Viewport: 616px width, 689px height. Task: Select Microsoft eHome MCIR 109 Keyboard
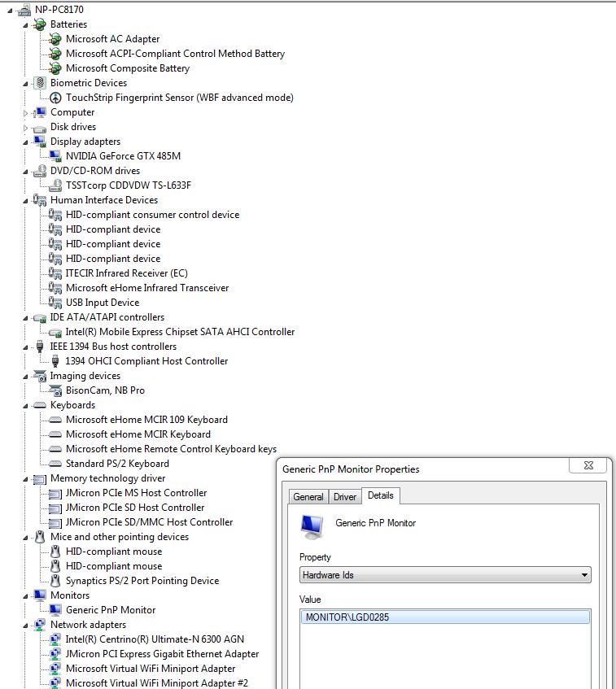[x=146, y=420]
